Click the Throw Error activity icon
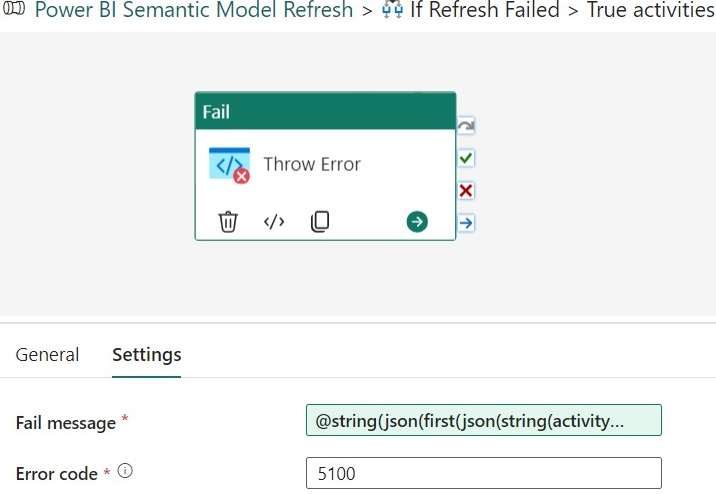Image resolution: width=716 pixels, height=494 pixels. coord(229,165)
